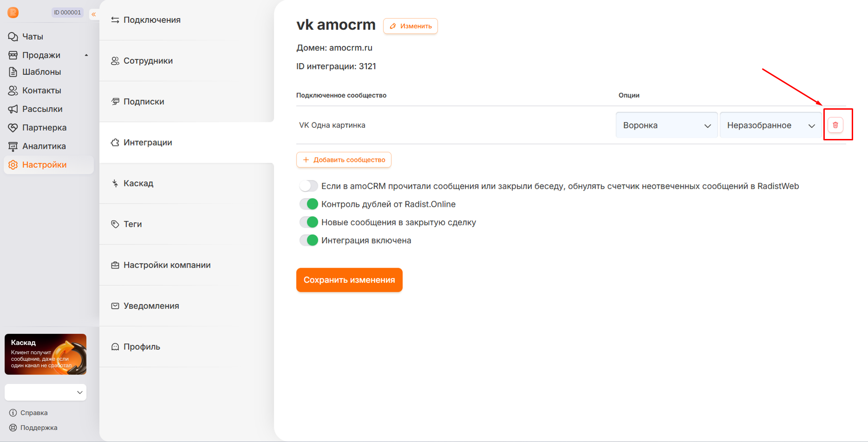Expand the Продажи sidebar submenu arrow
The height and width of the screenshot is (442, 868).
pos(86,55)
